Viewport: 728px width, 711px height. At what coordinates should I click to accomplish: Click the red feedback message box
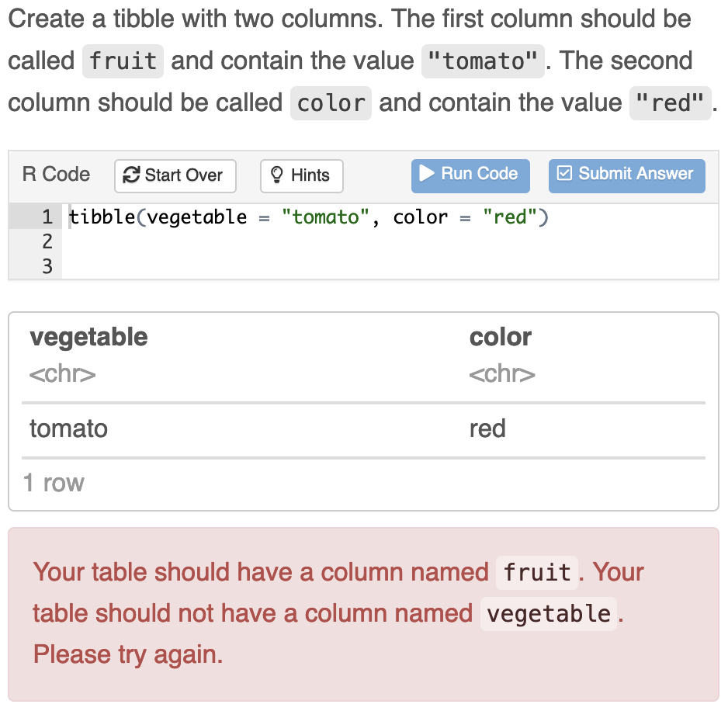[363, 615]
